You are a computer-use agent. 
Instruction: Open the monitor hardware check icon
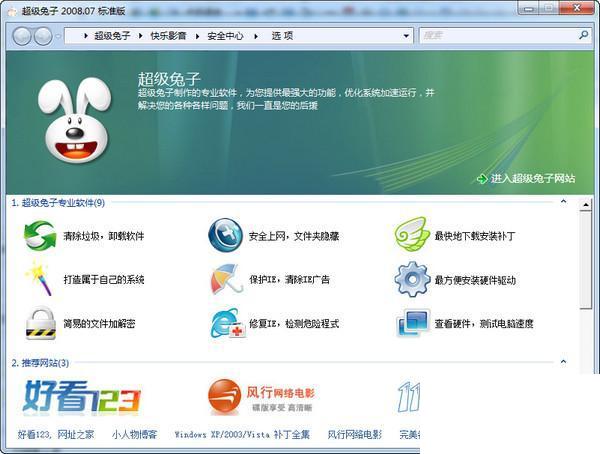413,323
